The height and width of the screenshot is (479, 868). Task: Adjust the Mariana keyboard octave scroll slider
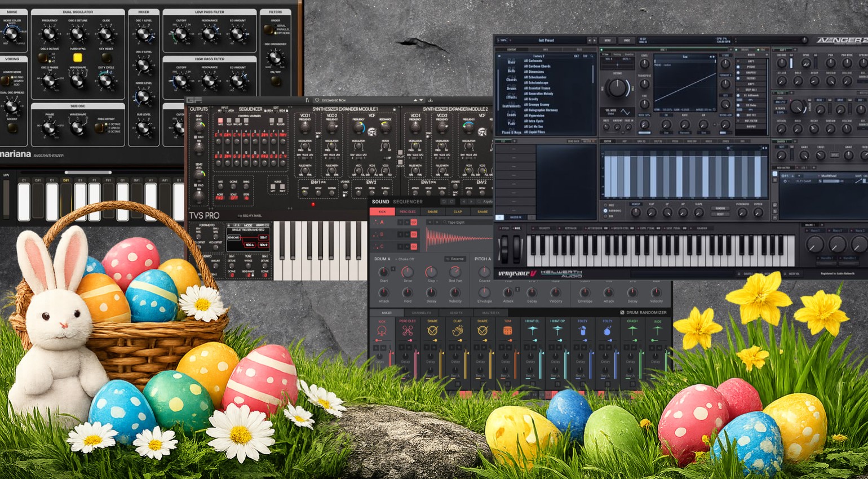coord(88,172)
